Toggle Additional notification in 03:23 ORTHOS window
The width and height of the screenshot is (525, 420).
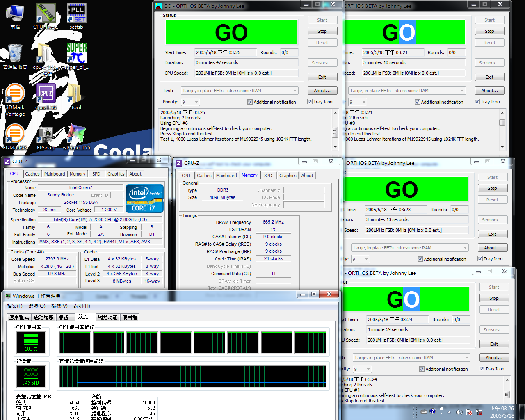pyautogui.click(x=420, y=259)
